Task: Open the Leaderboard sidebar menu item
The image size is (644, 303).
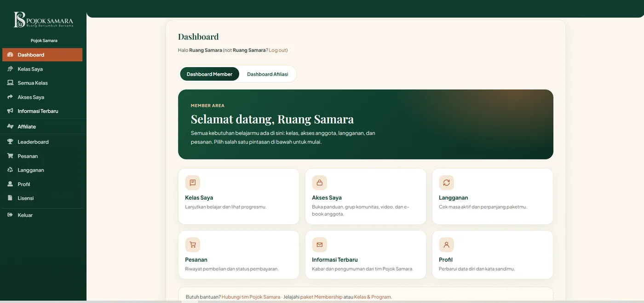Action: pos(42,142)
